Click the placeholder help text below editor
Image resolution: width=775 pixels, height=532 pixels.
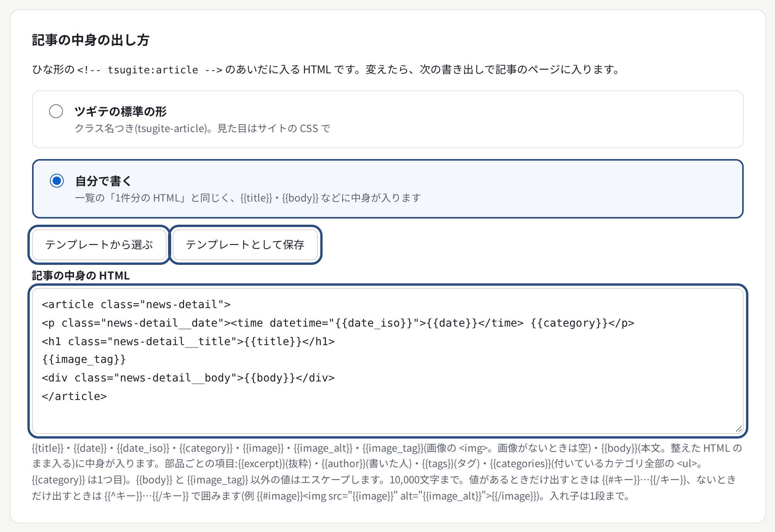click(387, 472)
